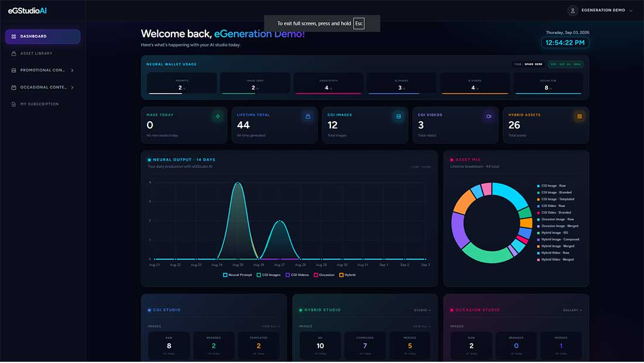Click the Tier Spark Demo badge
Screen dimensions: 644x363
click(x=528, y=64)
